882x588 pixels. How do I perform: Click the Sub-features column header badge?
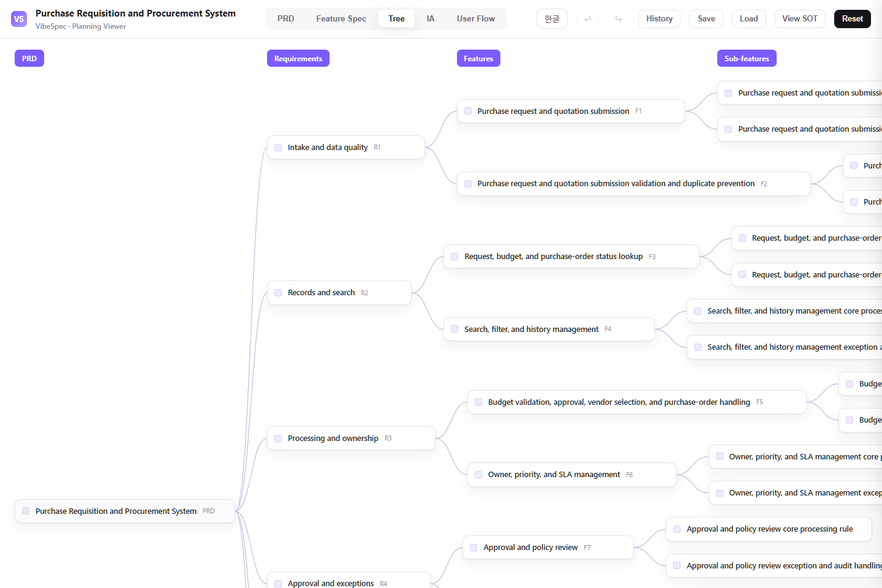(x=747, y=58)
